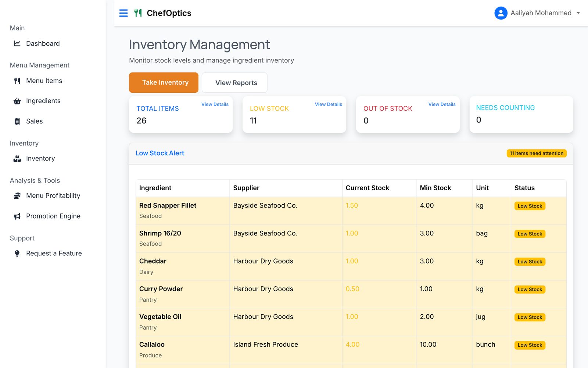
Task: Select Request a Feature
Action: [54, 254]
